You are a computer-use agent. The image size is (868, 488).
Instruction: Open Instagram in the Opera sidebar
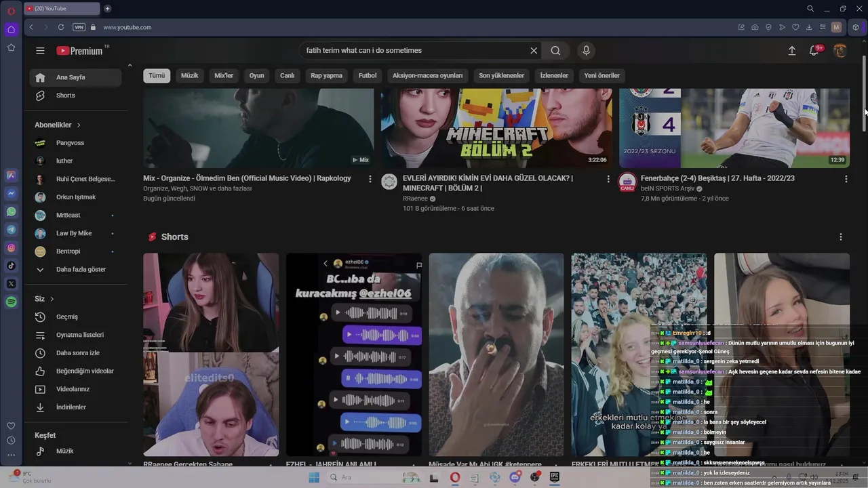pyautogui.click(x=11, y=248)
